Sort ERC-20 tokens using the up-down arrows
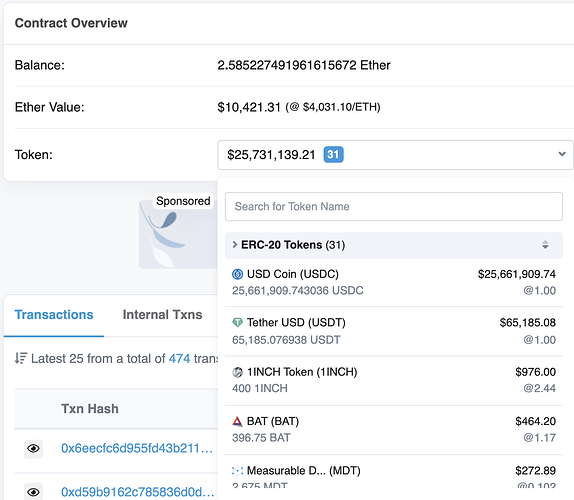574x500 pixels. [545, 245]
